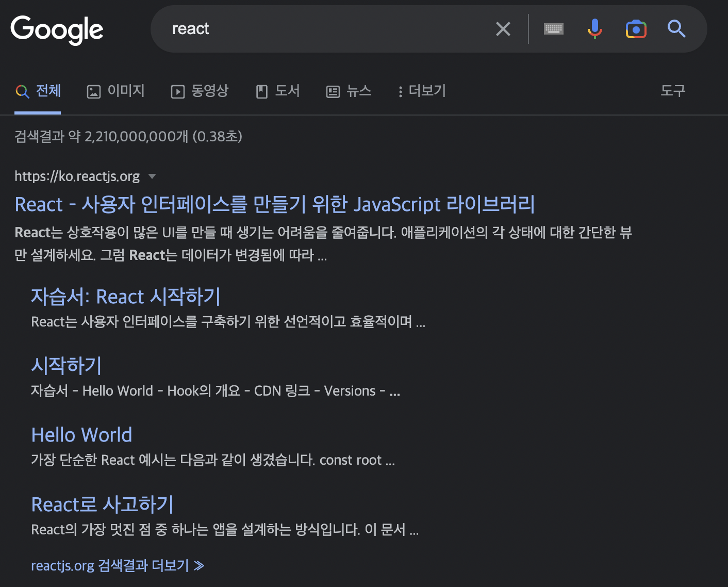Click the snippet 자습서 - Hello World - Hook의 개요
728x587 pixels.
point(216,391)
